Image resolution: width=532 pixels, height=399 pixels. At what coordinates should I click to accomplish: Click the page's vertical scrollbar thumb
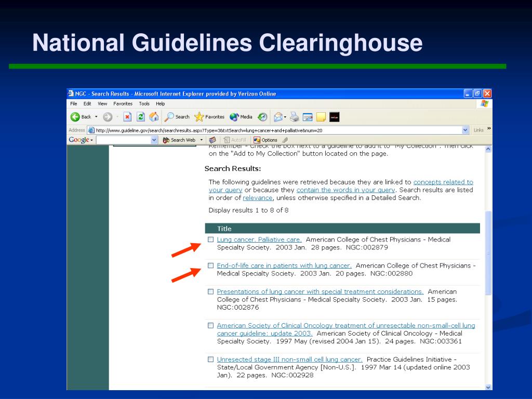point(488,253)
